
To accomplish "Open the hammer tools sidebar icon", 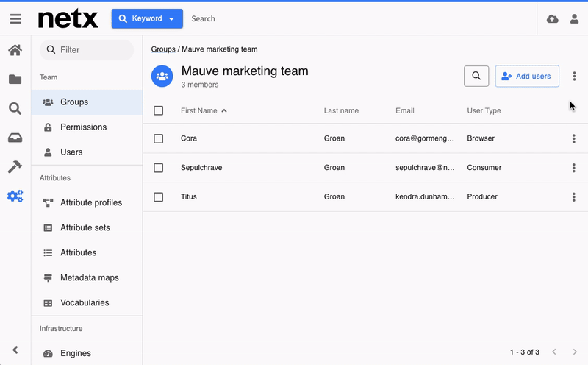I will [15, 167].
